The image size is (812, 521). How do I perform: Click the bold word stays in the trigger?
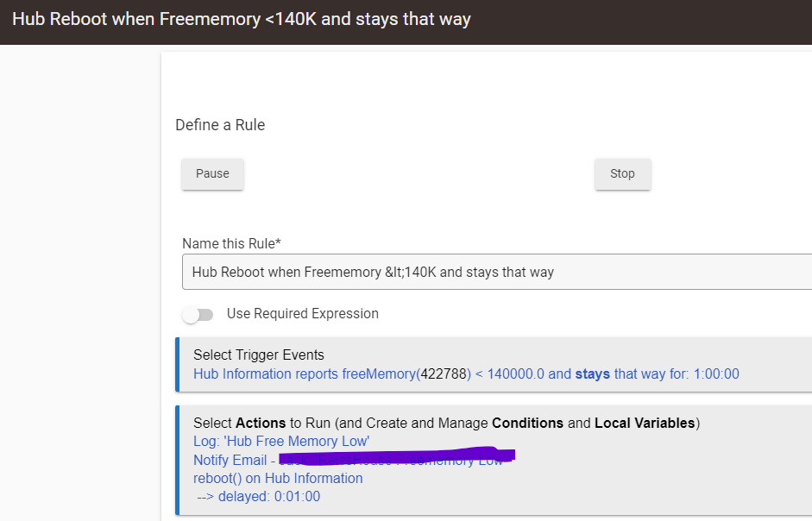pyautogui.click(x=593, y=373)
